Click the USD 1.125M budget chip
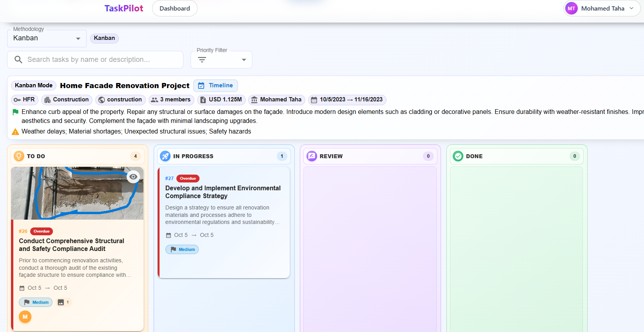This screenshot has height=332, width=644. tap(221, 100)
